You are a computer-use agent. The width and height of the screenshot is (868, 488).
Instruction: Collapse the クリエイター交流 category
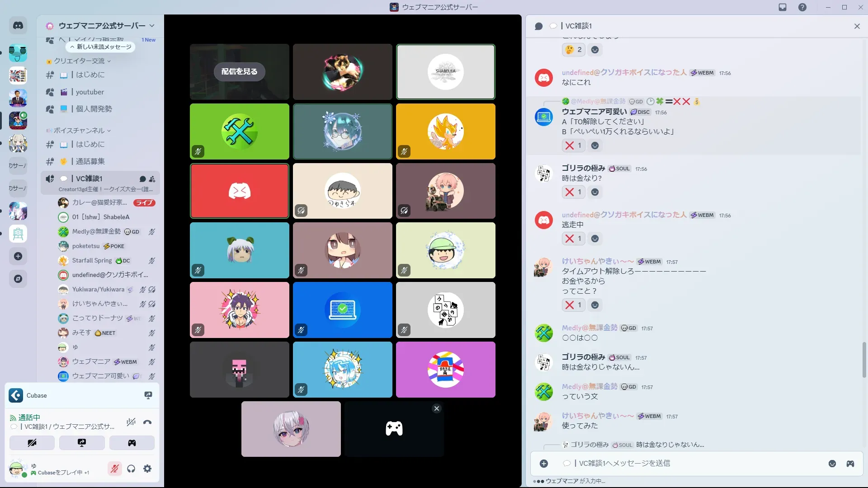point(79,61)
